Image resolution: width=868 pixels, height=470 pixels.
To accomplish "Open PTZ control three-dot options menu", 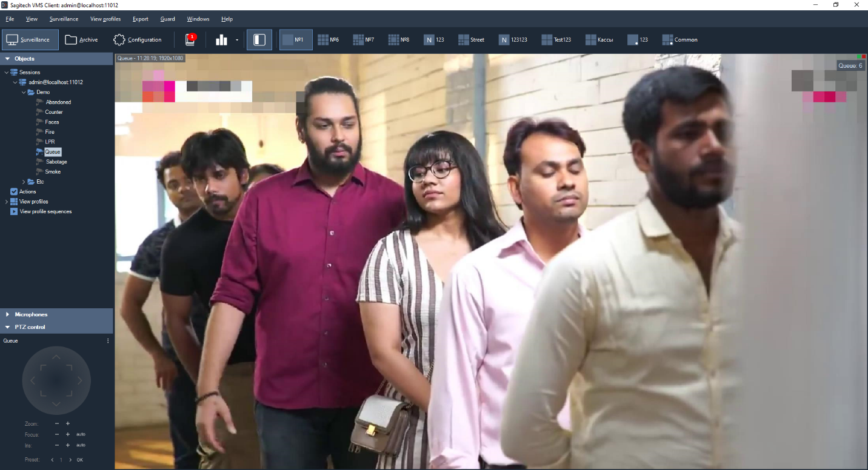I will tap(108, 341).
